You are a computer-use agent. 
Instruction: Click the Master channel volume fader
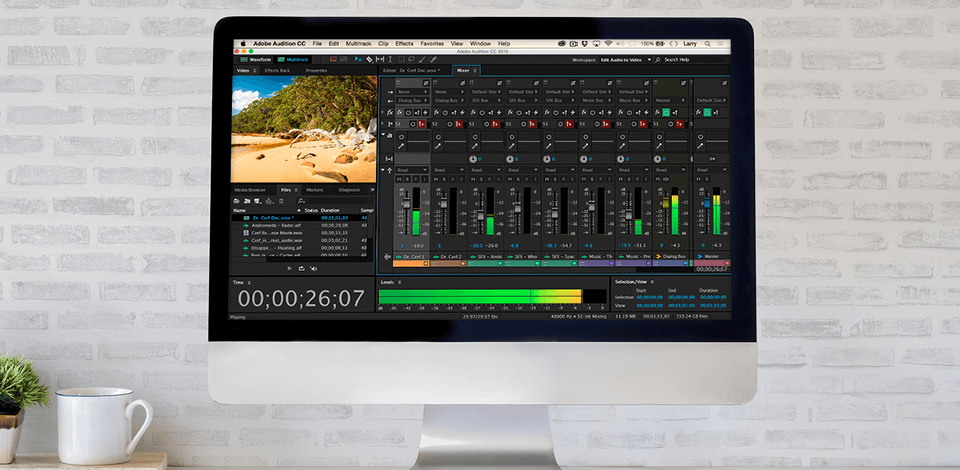click(x=707, y=203)
